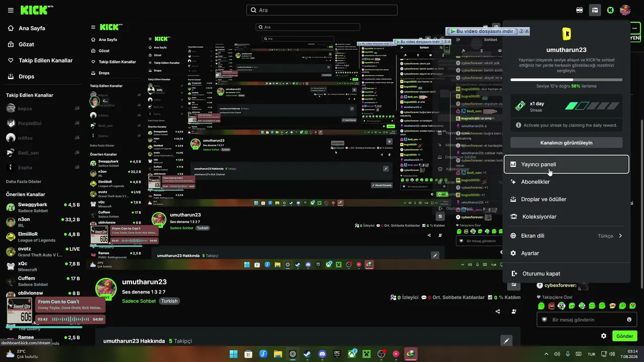Screen dimensions: 644x362
Task: Click the Bu video dosyasını indir download button
Action: [x=482, y=31]
